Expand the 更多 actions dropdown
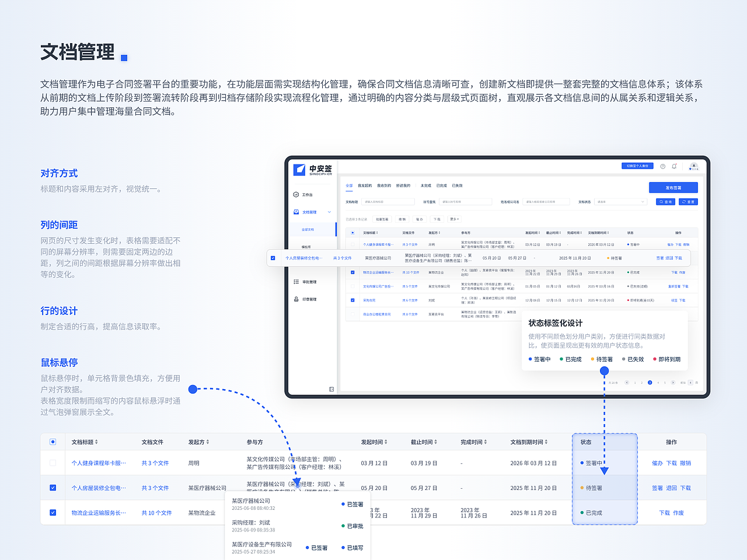 coord(456,219)
